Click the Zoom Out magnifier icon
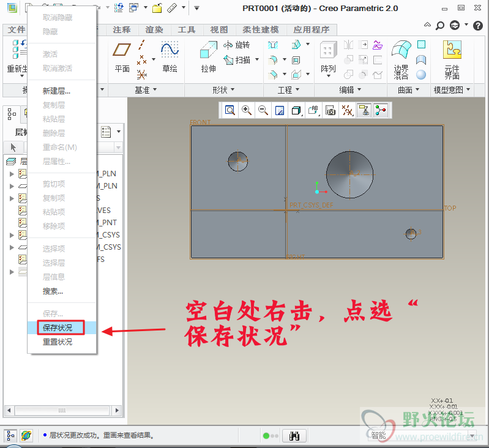Viewport: 489px width, 448px height. (x=263, y=110)
